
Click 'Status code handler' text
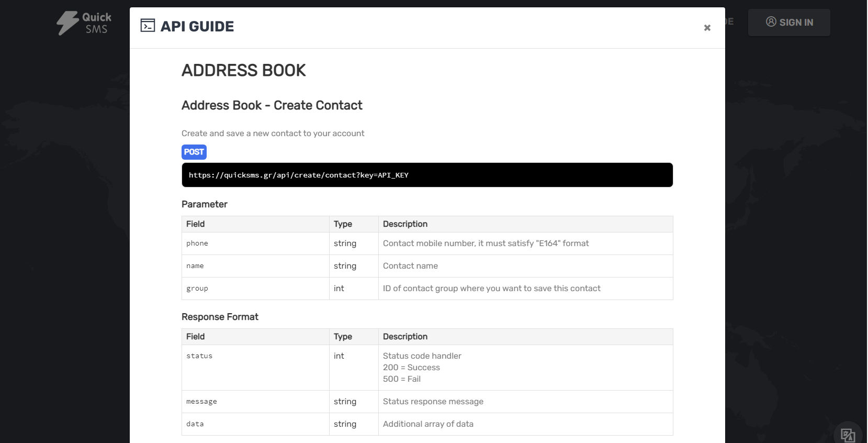point(422,356)
